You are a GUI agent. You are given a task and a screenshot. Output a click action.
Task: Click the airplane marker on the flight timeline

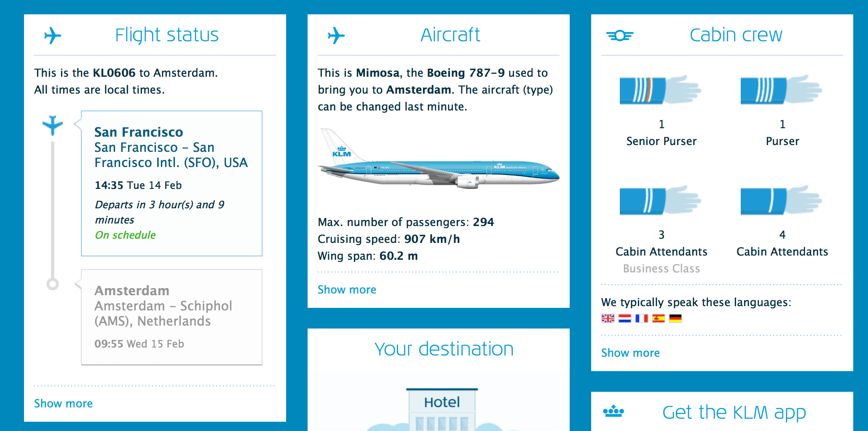(x=52, y=124)
